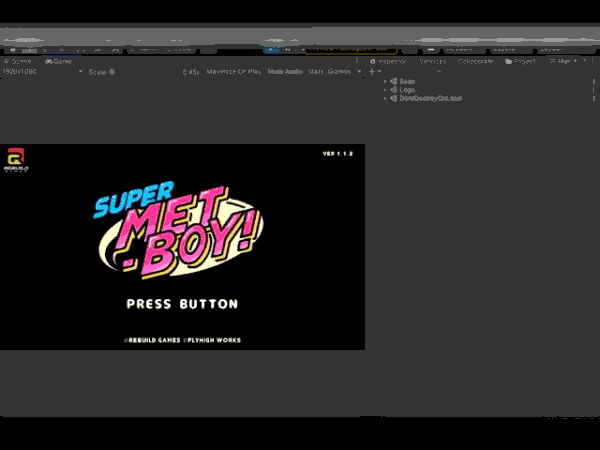The width and height of the screenshot is (600, 450).
Task: Select the Hand tool in the toolbar
Action: (x=13, y=50)
